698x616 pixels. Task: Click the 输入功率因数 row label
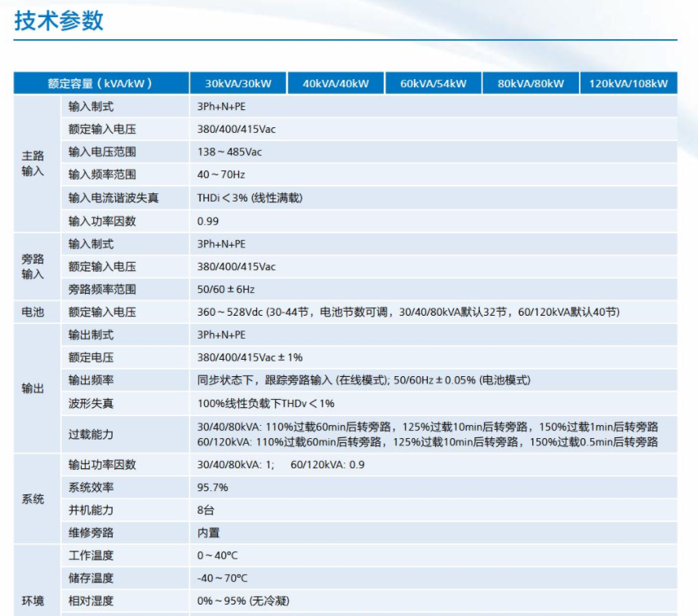click(x=102, y=221)
